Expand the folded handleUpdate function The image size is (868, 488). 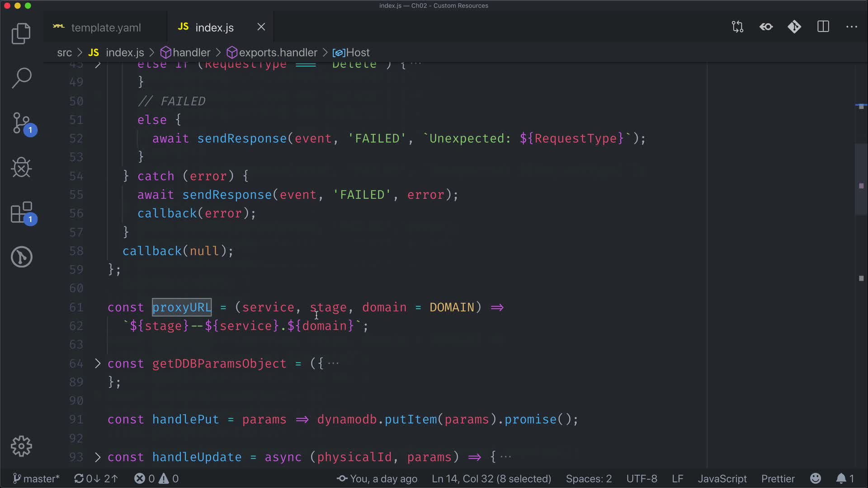(x=98, y=457)
